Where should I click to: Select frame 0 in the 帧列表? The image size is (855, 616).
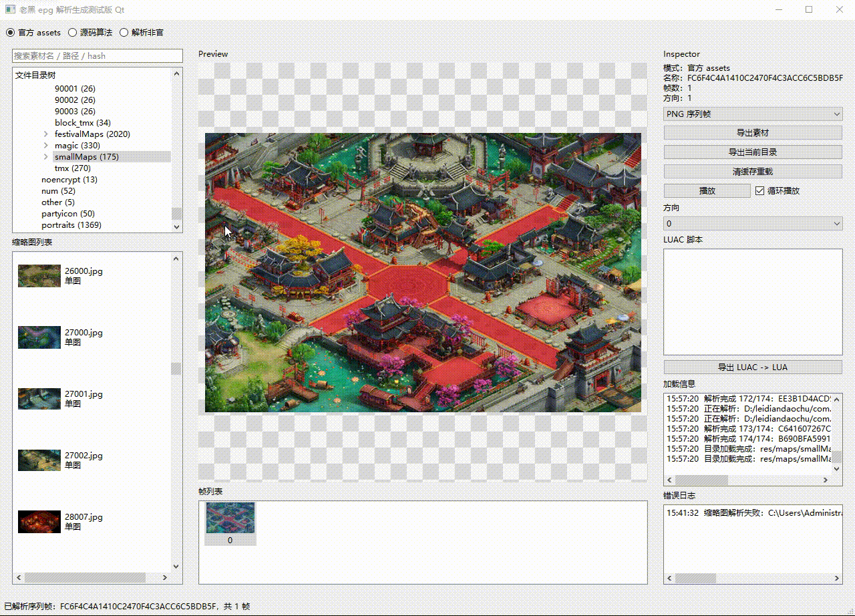click(230, 524)
